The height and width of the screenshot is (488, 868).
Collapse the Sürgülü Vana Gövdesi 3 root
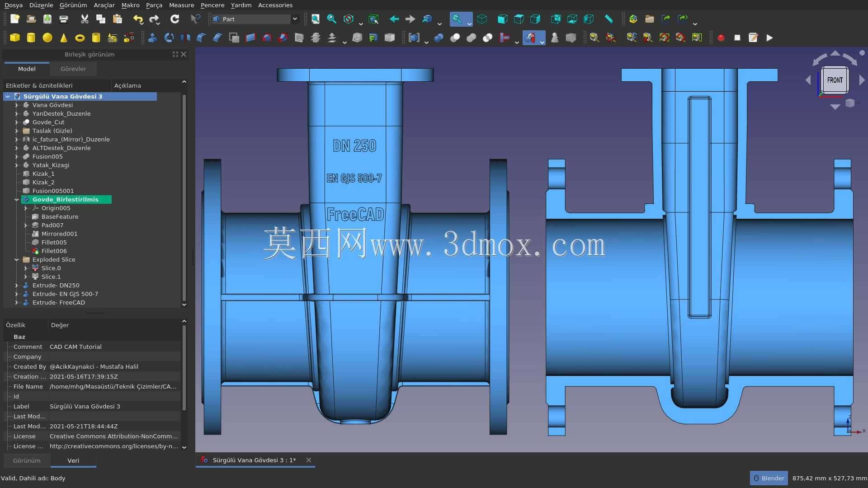pyautogui.click(x=8, y=96)
